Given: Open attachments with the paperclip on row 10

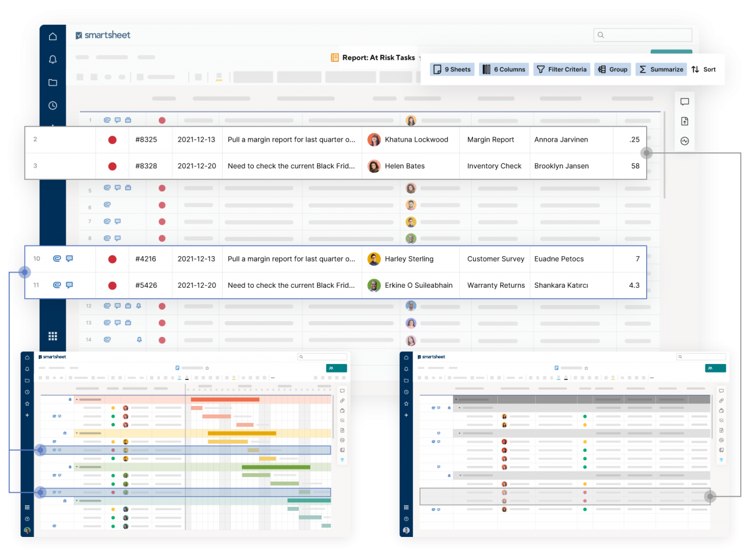Looking at the screenshot, I should pos(57,258).
